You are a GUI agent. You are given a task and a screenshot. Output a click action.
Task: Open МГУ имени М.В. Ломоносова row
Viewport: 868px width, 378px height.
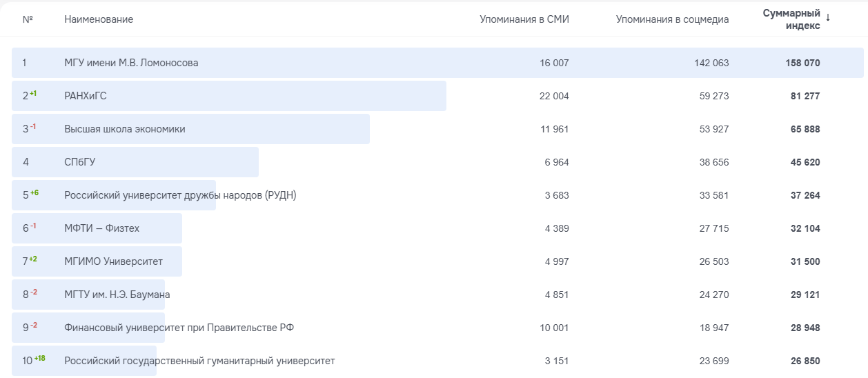[x=131, y=63]
